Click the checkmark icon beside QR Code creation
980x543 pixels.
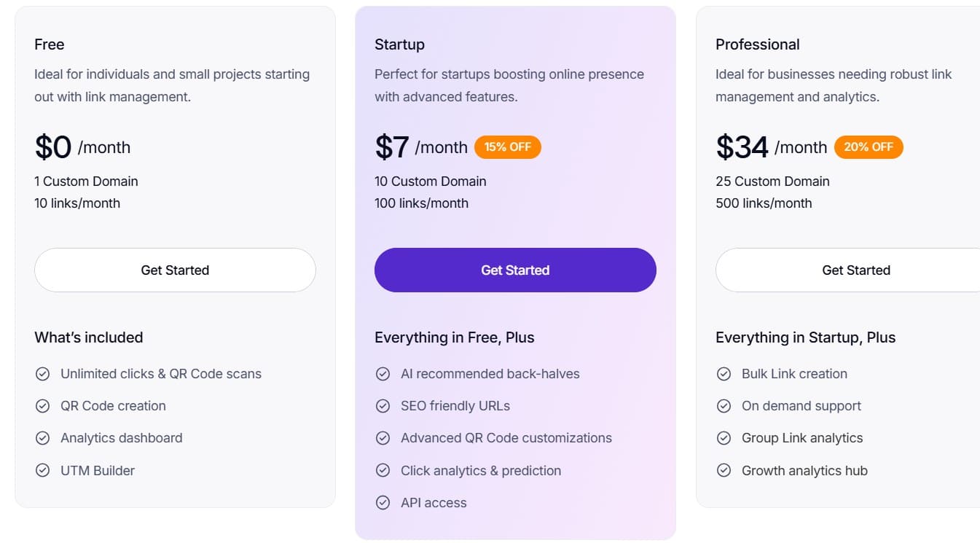click(42, 406)
